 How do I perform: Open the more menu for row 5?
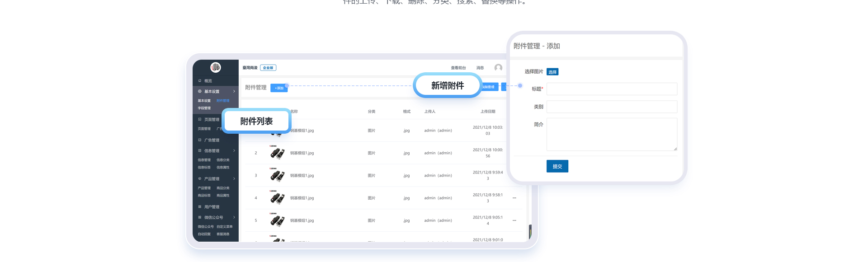(x=514, y=220)
